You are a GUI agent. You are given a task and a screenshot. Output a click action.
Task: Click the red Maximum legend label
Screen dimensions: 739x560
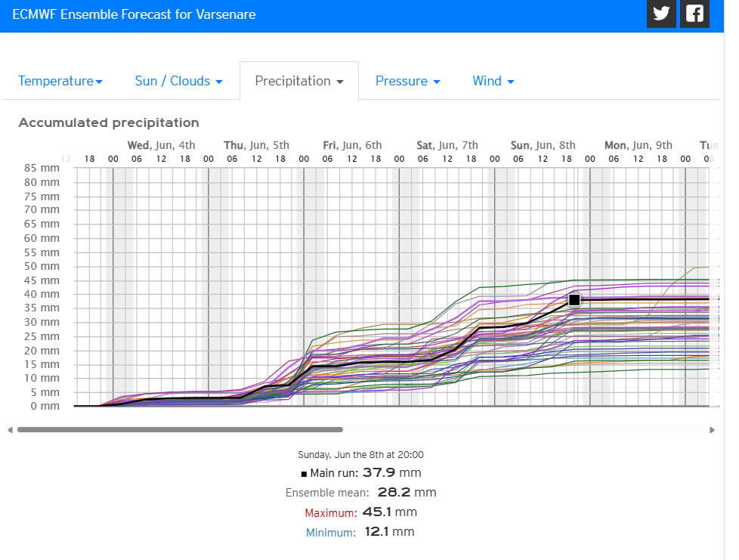pyautogui.click(x=329, y=512)
